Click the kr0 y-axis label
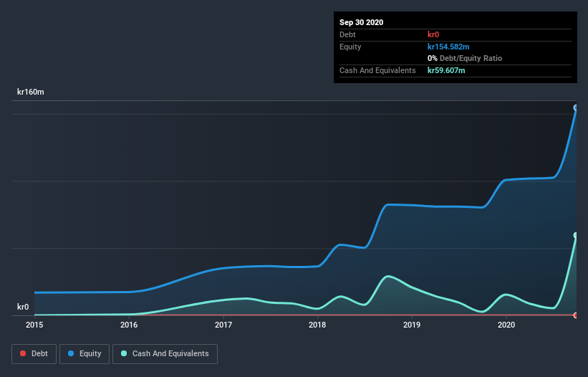Screen dimensions: 588x377 tap(23, 307)
